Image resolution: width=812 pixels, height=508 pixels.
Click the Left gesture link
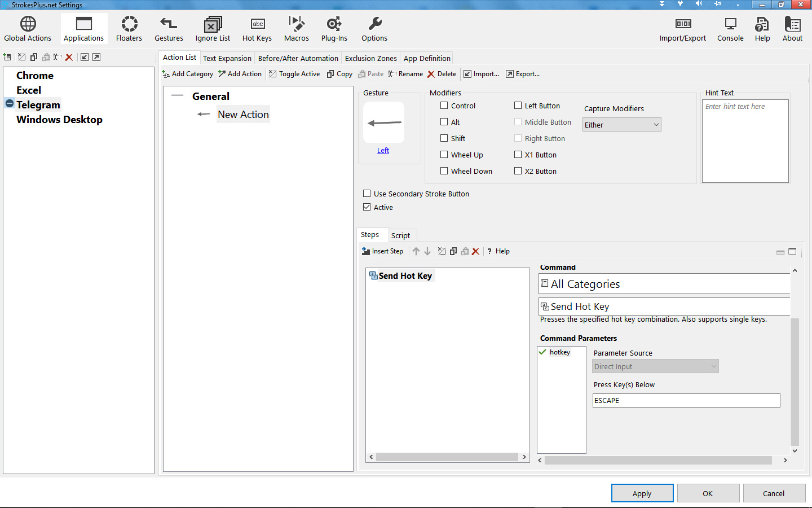tap(383, 151)
